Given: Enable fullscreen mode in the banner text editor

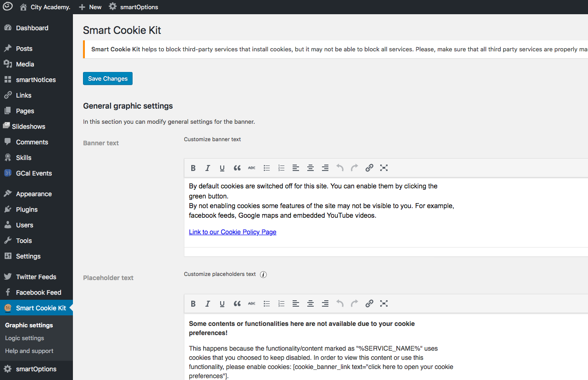Looking at the screenshot, I should (384, 168).
